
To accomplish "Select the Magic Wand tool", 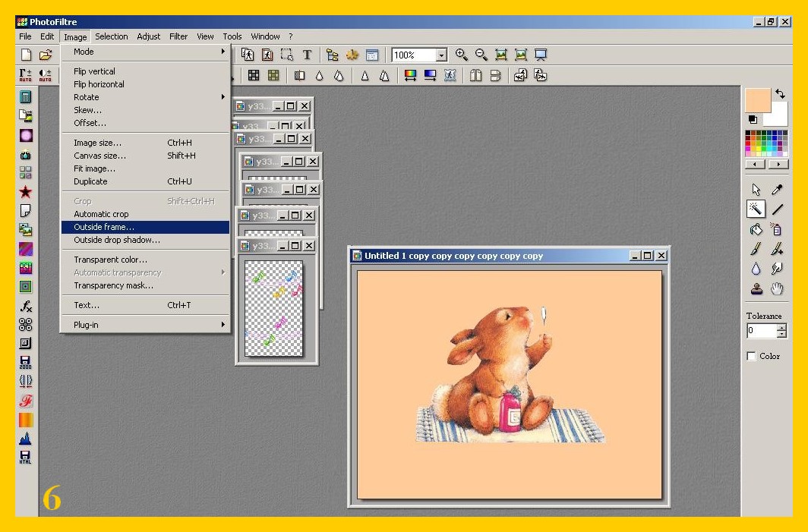I will coord(756,209).
